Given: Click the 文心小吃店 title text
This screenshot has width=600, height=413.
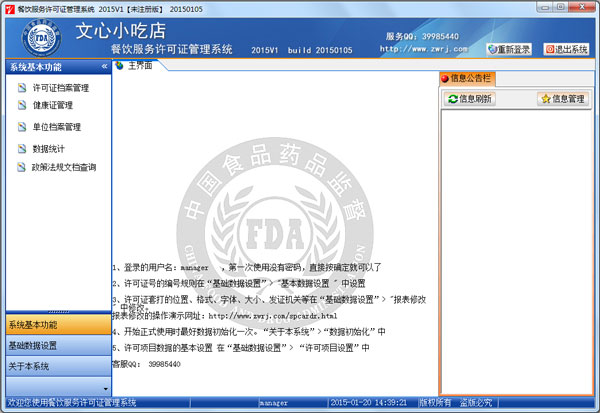Looking at the screenshot, I should pos(121,31).
